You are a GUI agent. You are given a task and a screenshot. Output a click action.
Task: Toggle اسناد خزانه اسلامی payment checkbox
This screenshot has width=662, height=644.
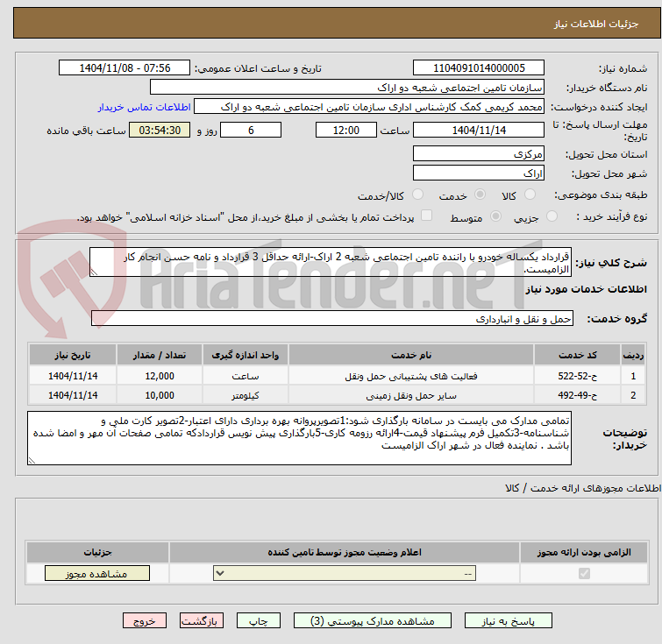pyautogui.click(x=427, y=216)
